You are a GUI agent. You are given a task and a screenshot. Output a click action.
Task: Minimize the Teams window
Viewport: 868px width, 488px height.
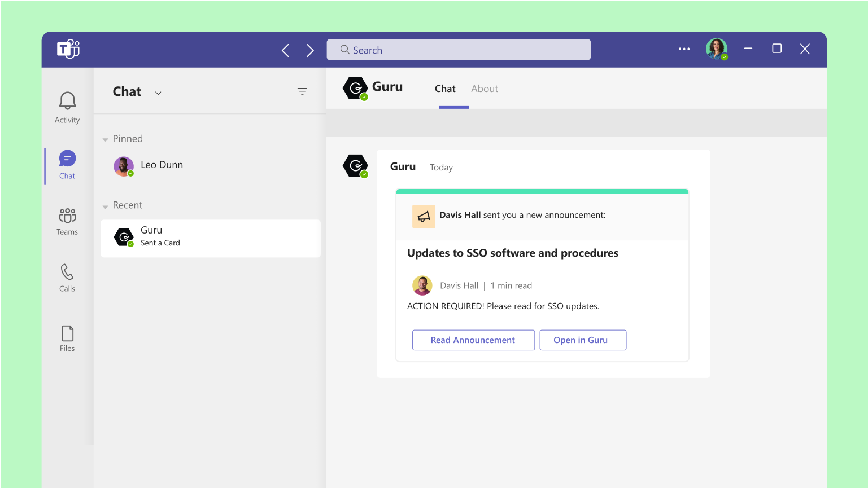coord(748,49)
